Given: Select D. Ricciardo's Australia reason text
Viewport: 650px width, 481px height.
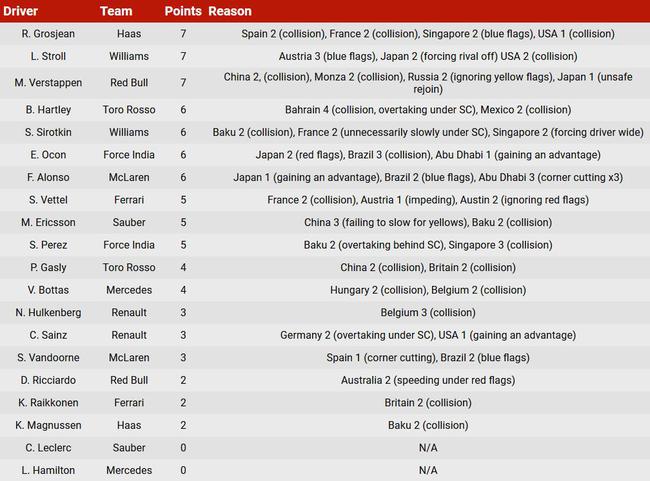Looking at the screenshot, I should 428,380.
